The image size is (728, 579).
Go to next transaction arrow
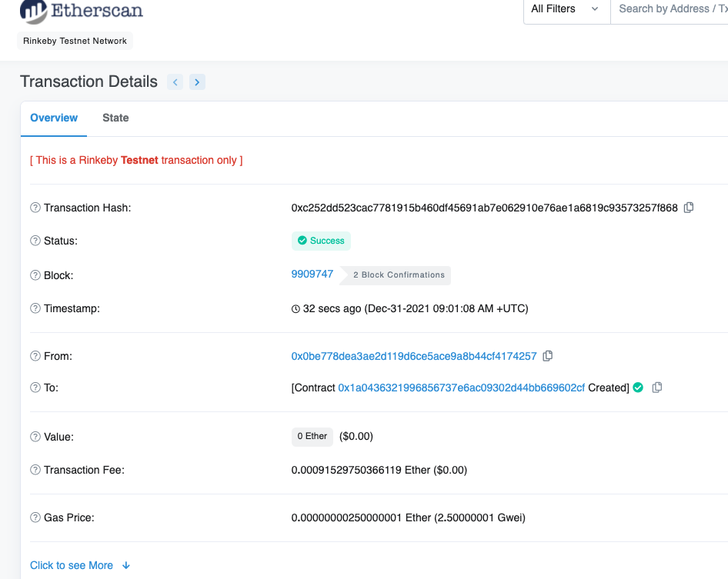pyautogui.click(x=197, y=82)
